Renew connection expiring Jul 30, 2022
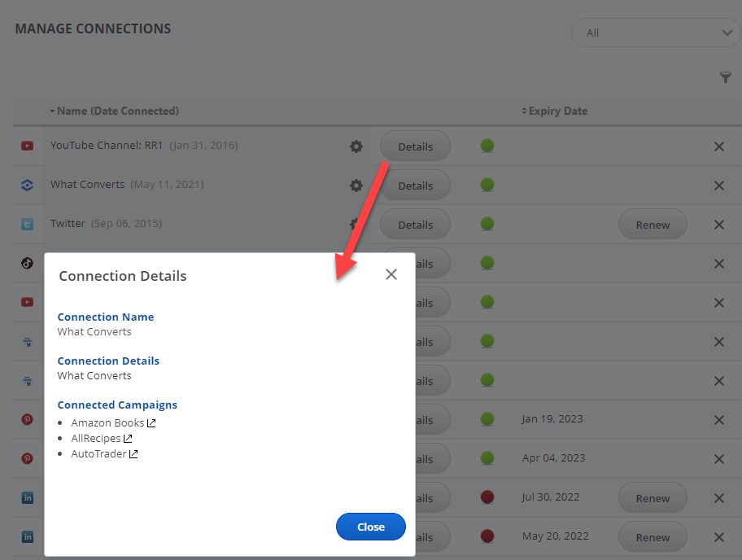 (653, 498)
